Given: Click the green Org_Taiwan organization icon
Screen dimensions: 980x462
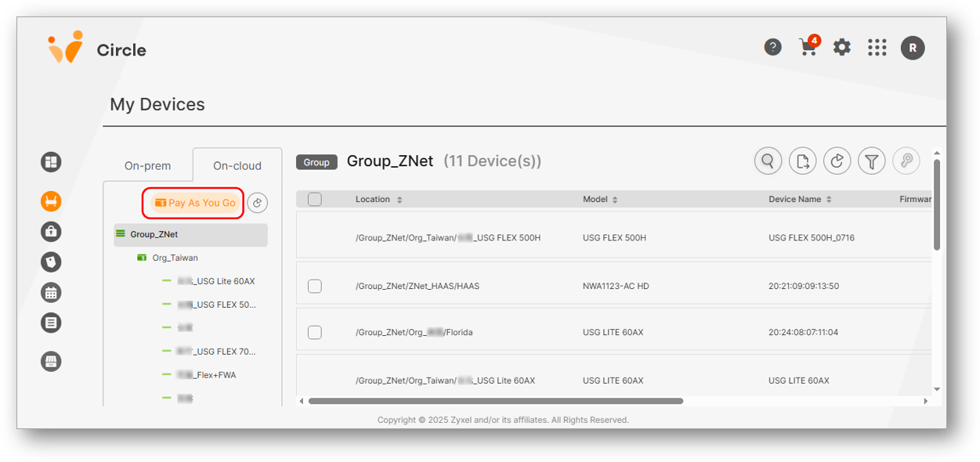Looking at the screenshot, I should pyautogui.click(x=142, y=258).
